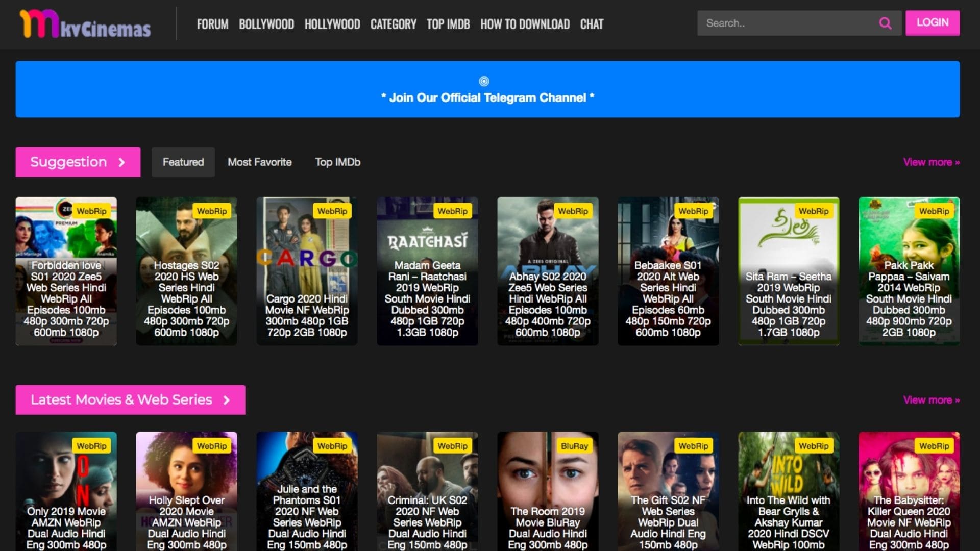Open Julie and the Phantoms S01 poster
The image size is (980, 551).
tap(307, 491)
